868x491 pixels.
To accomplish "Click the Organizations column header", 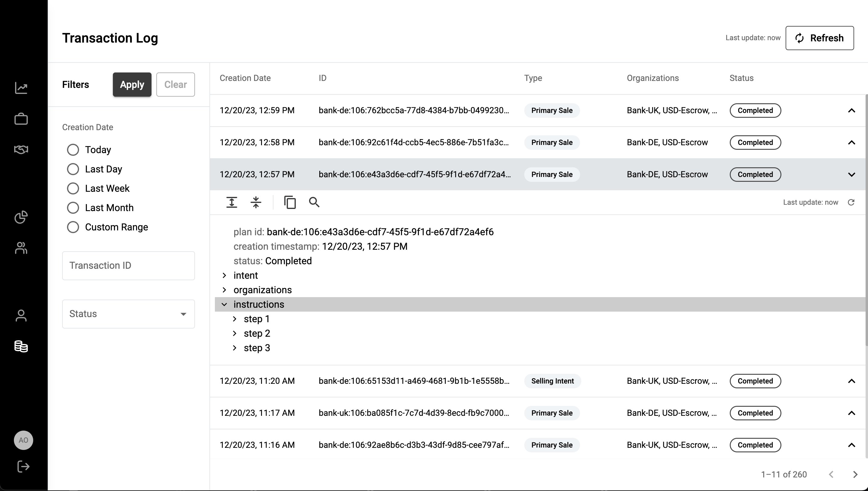I will coord(653,78).
